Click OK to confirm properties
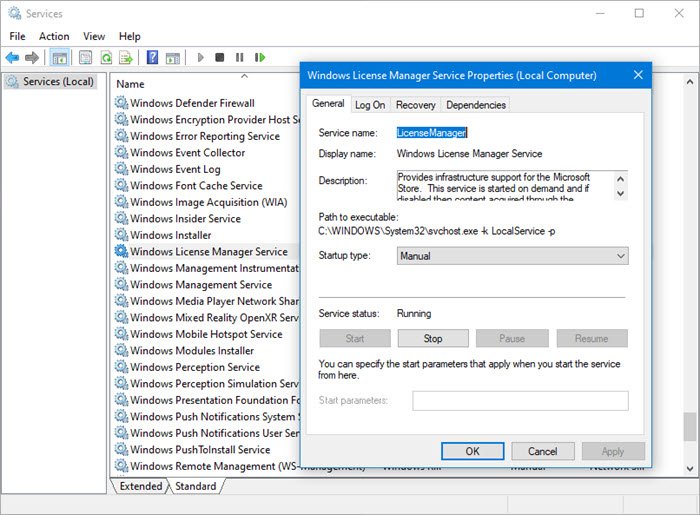This screenshot has height=515, width=700. 472,451
